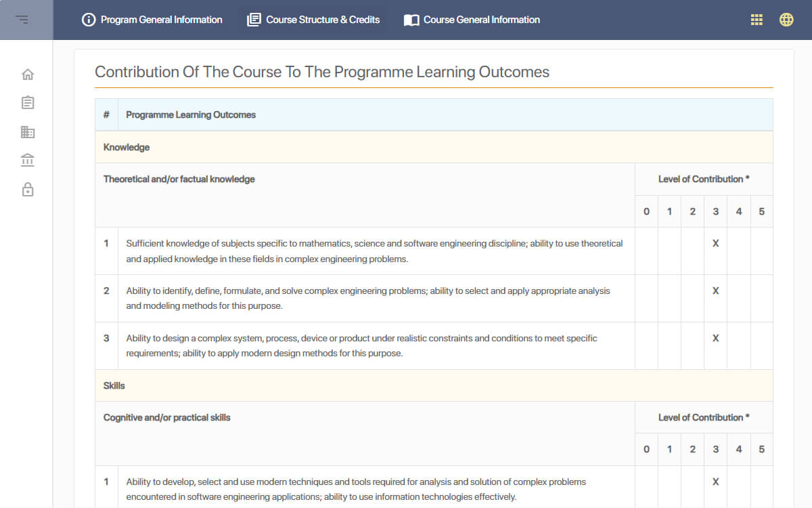Click outcome text about solving complex engineering problems
Screen dimensions: 812x508
point(368,298)
